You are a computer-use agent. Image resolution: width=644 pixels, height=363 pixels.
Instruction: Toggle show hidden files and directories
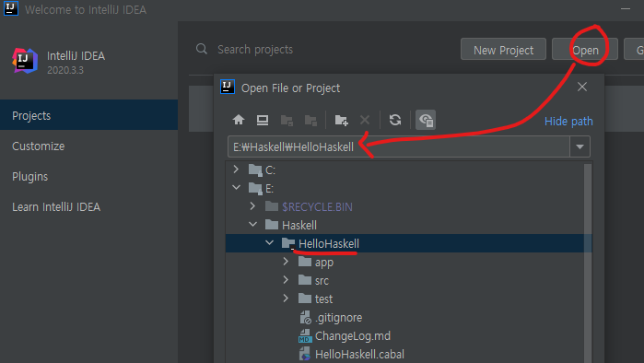(x=426, y=120)
